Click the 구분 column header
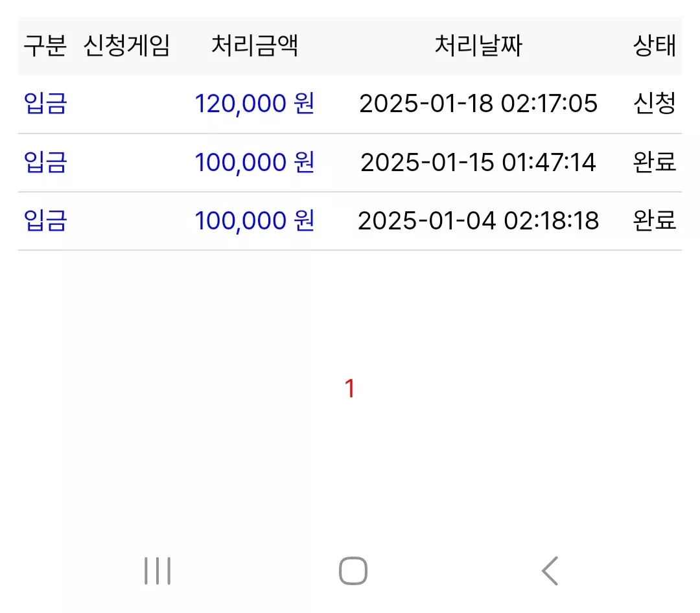The image size is (700, 613). (x=45, y=45)
